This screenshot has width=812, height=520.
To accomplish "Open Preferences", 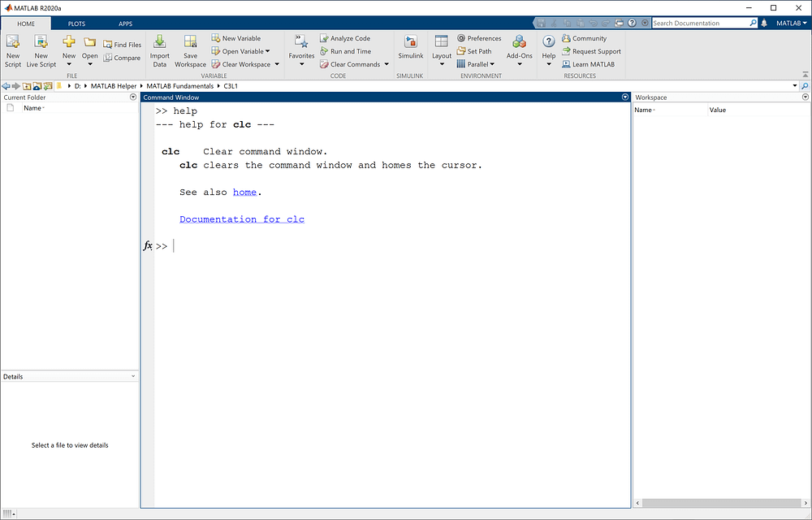I will [479, 38].
